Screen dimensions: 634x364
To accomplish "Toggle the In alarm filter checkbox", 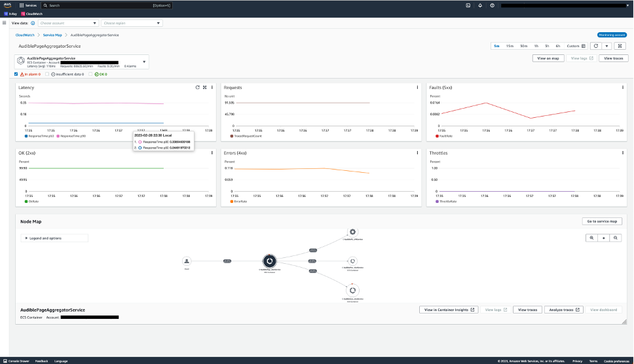I will tap(16, 75).
